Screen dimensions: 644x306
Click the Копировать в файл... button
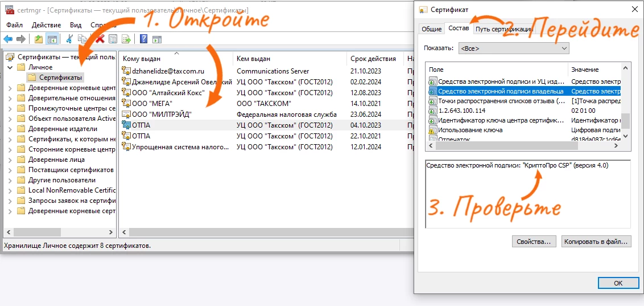pos(596,242)
